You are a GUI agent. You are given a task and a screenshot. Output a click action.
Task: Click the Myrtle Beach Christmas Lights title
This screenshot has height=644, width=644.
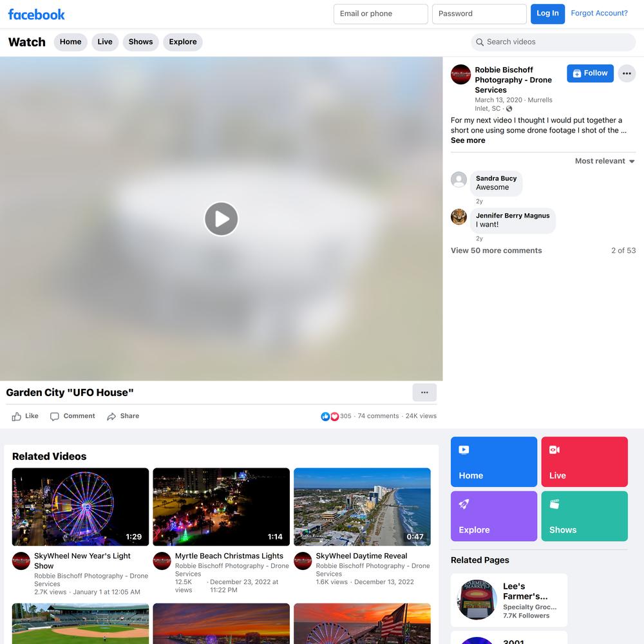coord(229,556)
